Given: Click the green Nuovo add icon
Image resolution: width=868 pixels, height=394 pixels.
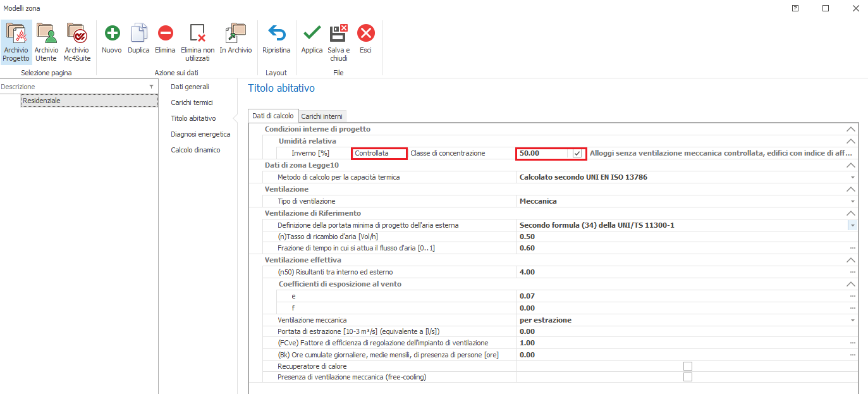Looking at the screenshot, I should pos(112,34).
